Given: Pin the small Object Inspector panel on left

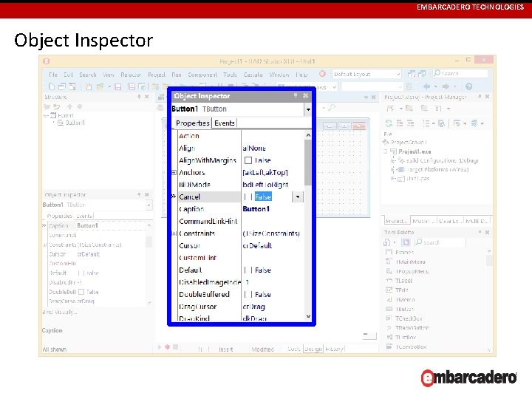Looking at the screenshot, I should [139, 194].
